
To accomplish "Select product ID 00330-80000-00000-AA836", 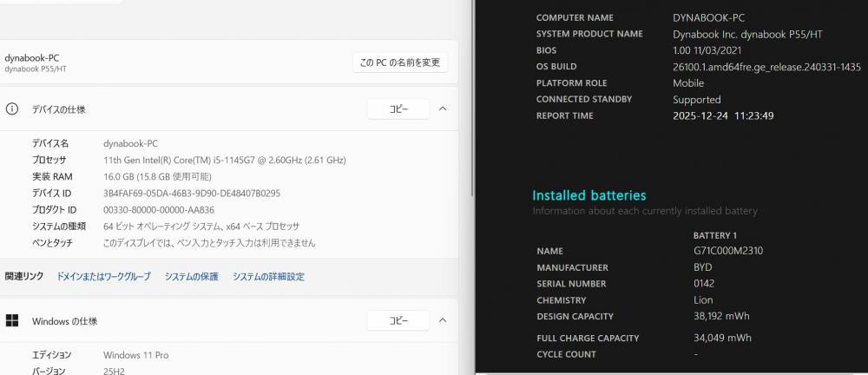I will tap(159, 210).
